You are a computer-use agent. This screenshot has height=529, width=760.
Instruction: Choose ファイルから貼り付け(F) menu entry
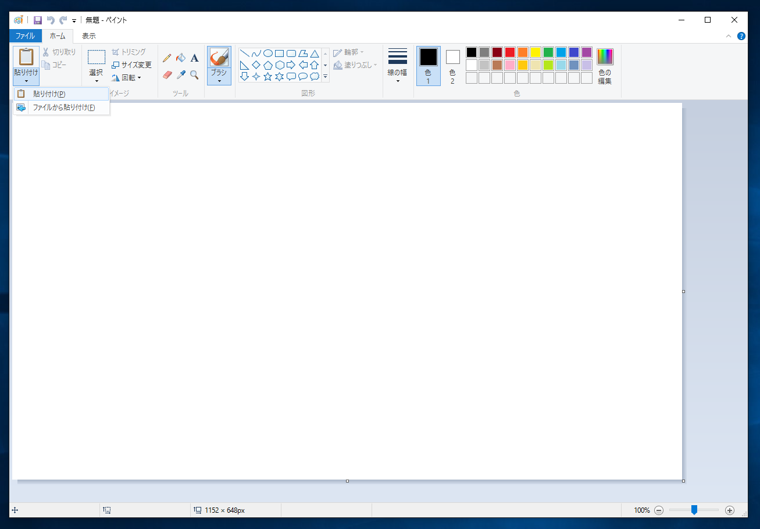coord(62,108)
